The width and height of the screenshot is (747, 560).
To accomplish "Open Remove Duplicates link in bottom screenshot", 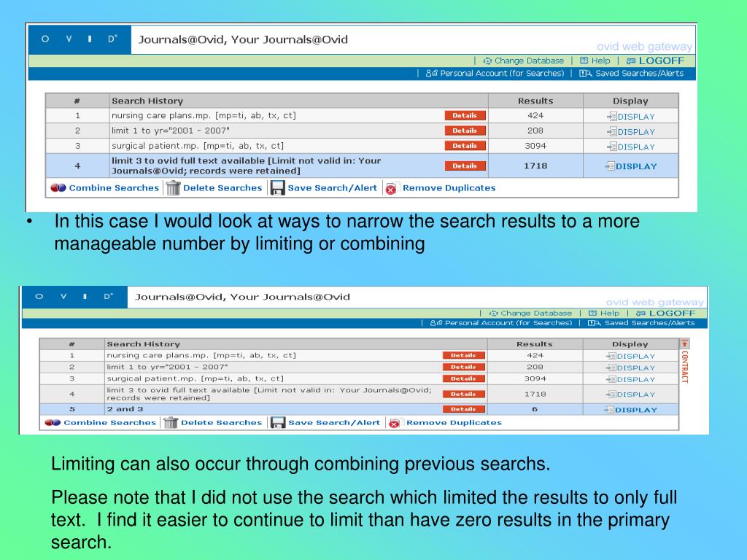I will [x=454, y=422].
